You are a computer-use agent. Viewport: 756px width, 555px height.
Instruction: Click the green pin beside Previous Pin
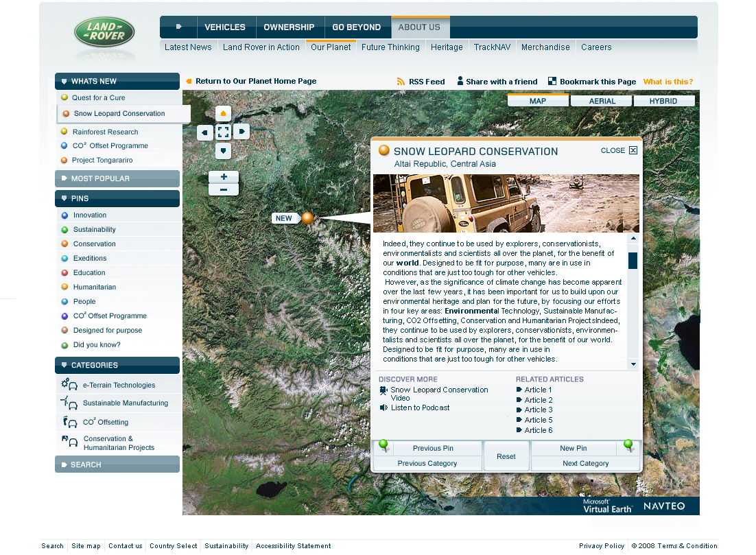tap(383, 445)
